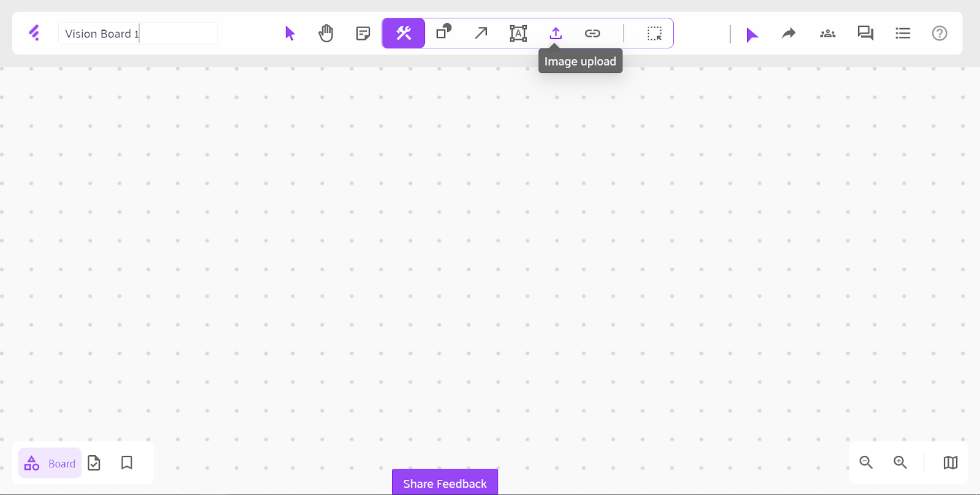Zoom in with plus magnifier

point(900,463)
